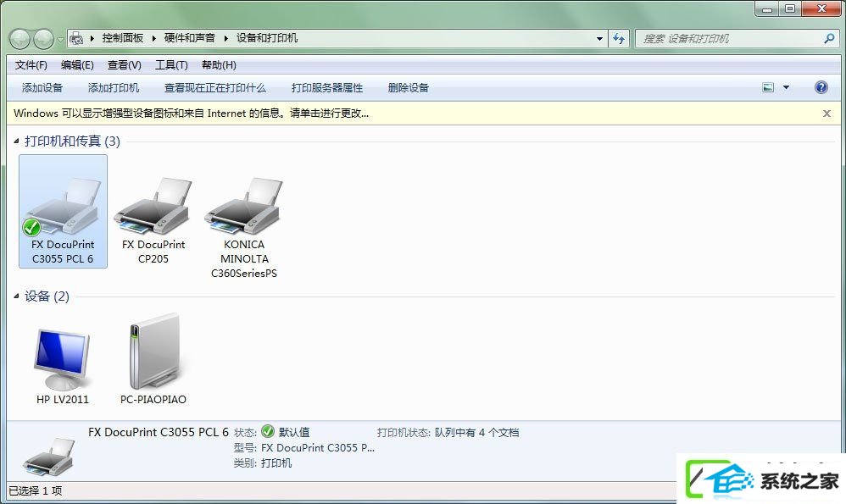Click the Forward navigation arrow

[43, 39]
